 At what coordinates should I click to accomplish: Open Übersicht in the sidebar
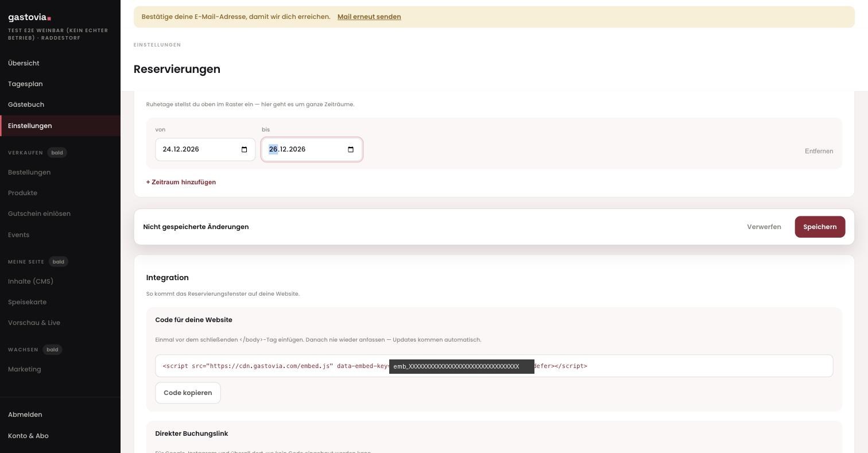coord(24,63)
